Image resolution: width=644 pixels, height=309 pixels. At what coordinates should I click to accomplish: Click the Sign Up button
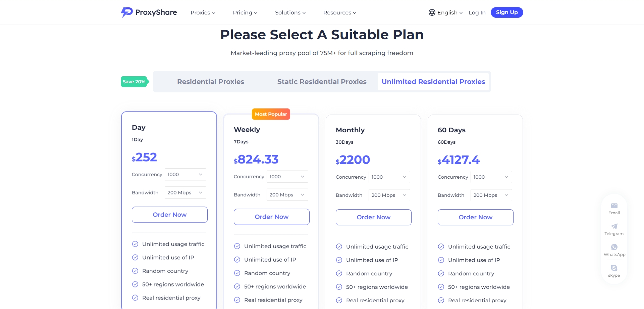point(506,12)
